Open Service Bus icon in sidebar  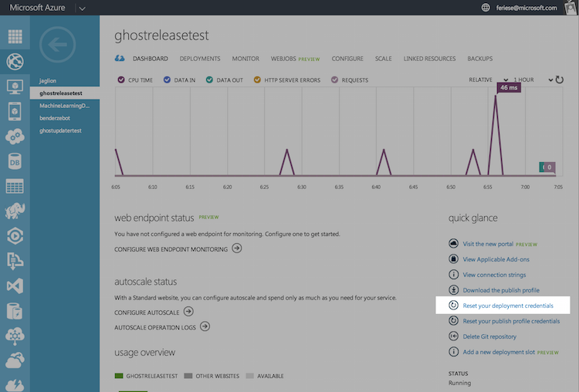tap(15, 261)
